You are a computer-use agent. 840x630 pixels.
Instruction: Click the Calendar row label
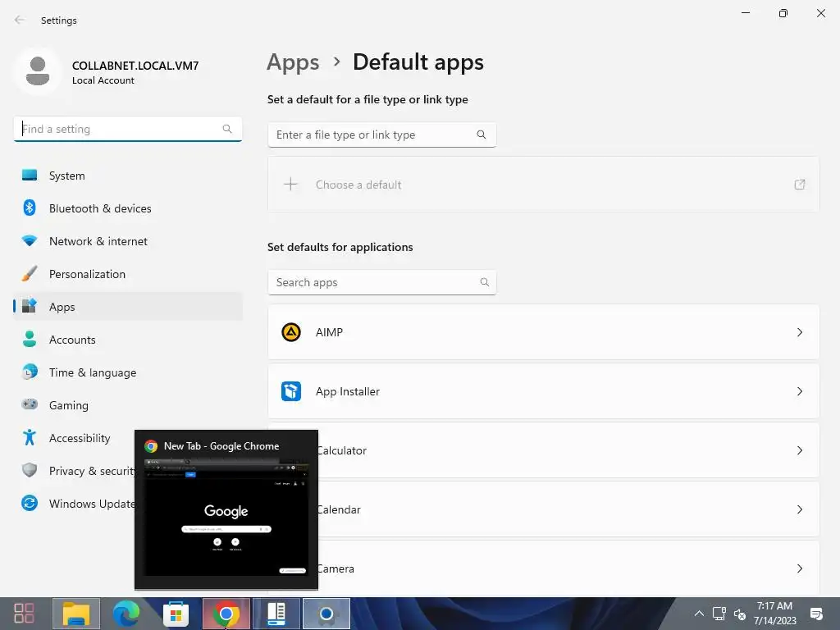point(339,509)
